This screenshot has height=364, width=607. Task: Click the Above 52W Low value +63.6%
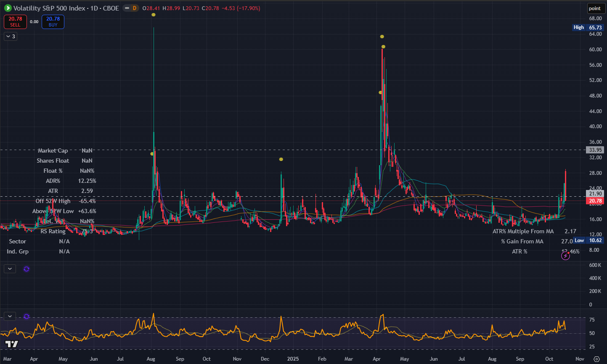(x=87, y=211)
